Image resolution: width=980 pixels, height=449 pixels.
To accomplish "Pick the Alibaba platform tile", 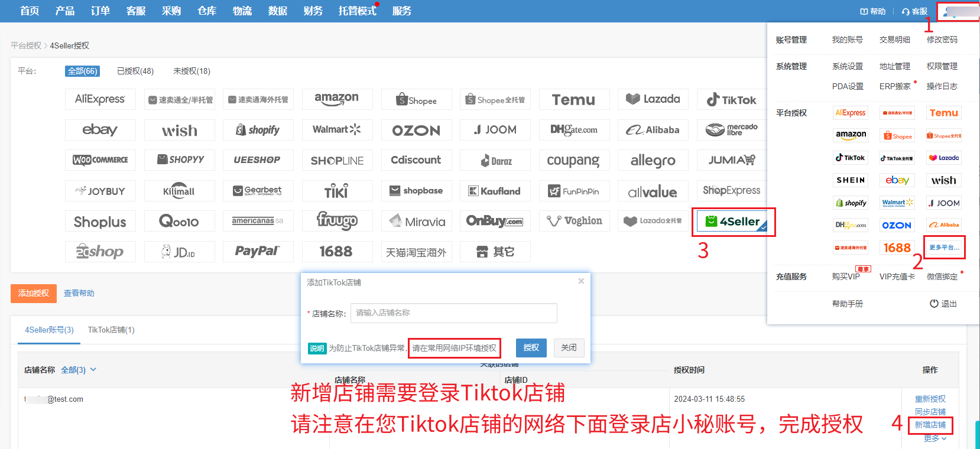I will (653, 130).
